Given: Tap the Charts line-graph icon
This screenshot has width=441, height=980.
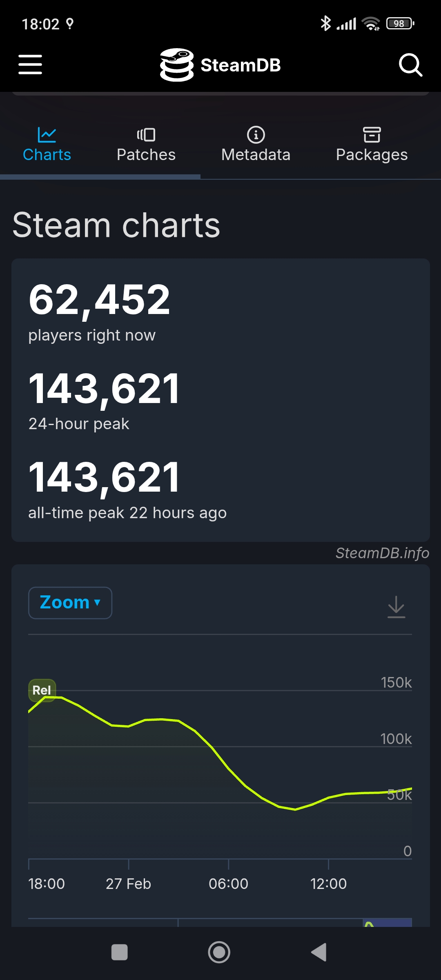Looking at the screenshot, I should (47, 134).
